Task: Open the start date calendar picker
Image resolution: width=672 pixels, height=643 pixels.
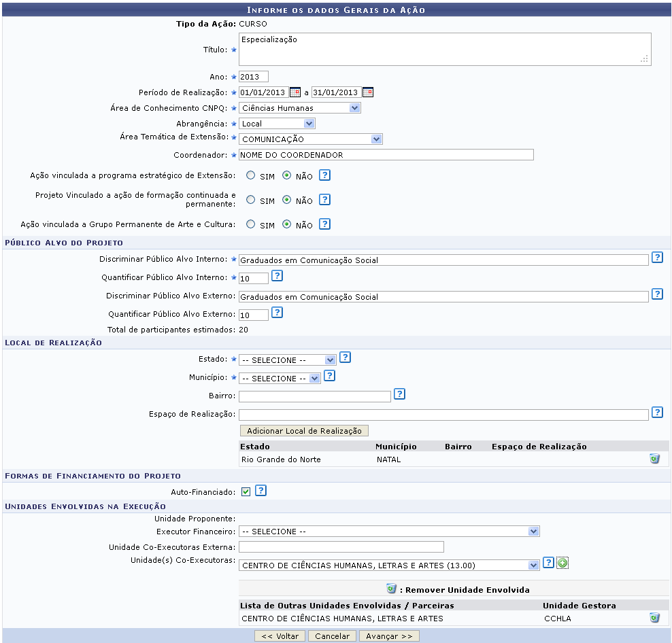Action: 295,92
